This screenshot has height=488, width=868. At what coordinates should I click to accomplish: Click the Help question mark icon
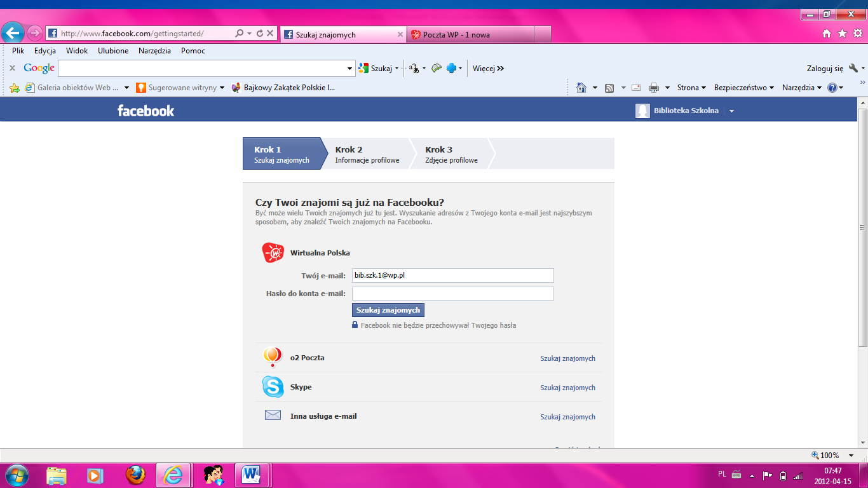click(832, 88)
